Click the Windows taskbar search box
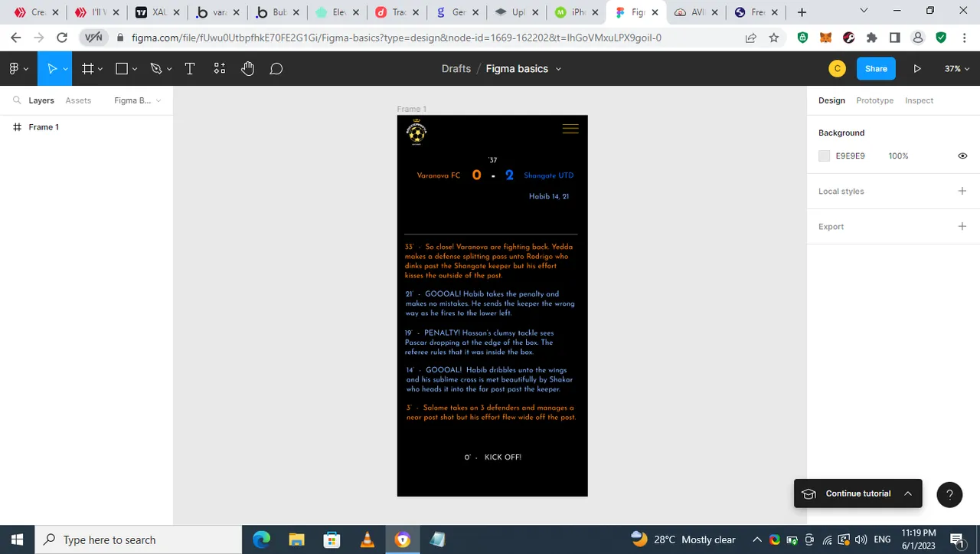The height and width of the screenshot is (554, 980). 139,539
